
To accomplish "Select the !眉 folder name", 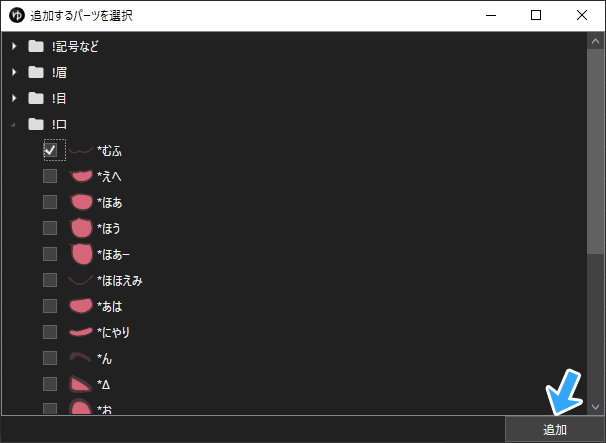I will click(59, 73).
